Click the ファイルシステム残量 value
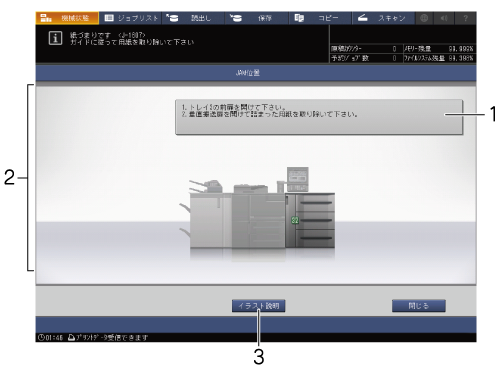Image resolution: width=500 pixels, height=369 pixels. (x=461, y=58)
